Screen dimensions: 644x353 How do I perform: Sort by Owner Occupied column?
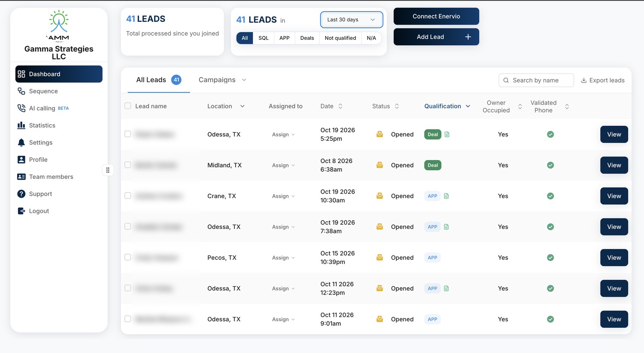click(x=520, y=107)
